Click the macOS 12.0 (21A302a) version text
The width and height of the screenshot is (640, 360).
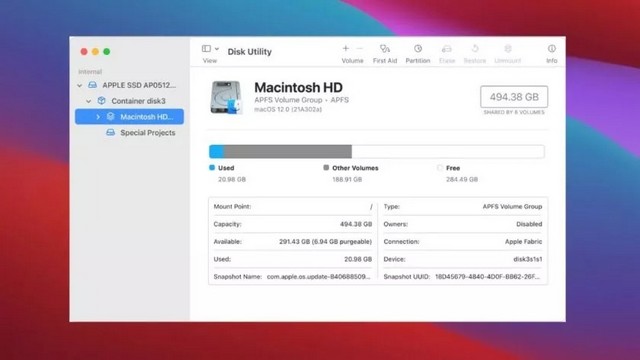[288, 109]
